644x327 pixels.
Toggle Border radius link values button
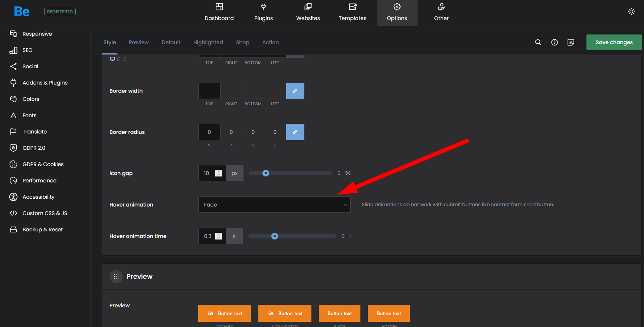pyautogui.click(x=295, y=132)
